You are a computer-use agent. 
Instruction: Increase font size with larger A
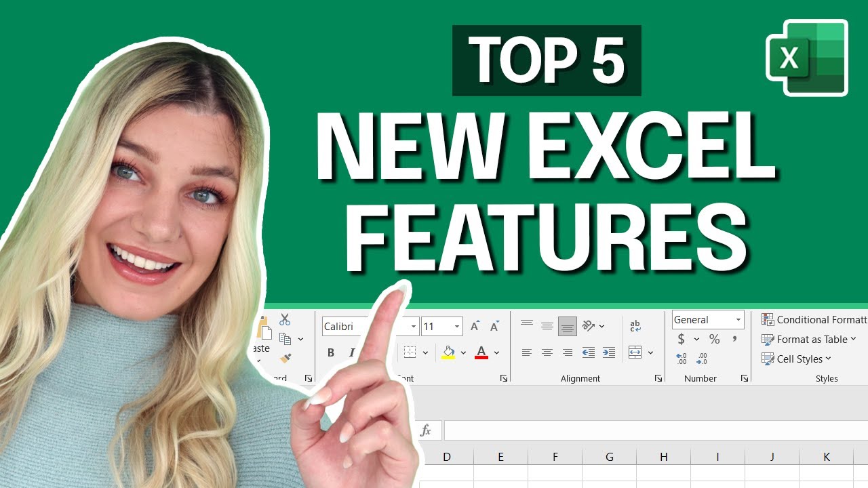point(475,327)
